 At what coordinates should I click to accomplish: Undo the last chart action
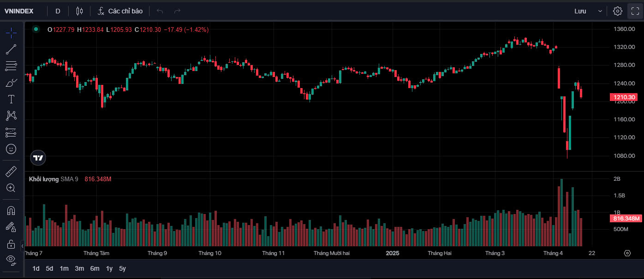tap(160, 11)
